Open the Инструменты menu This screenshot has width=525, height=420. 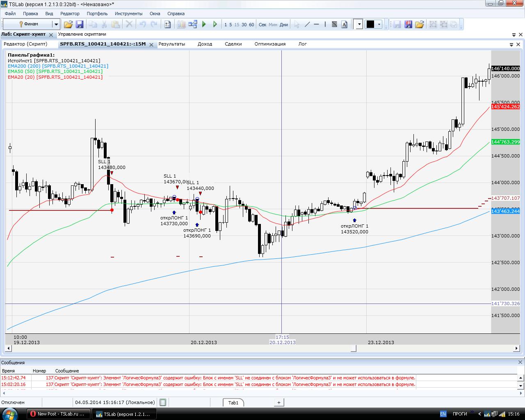(x=128, y=14)
